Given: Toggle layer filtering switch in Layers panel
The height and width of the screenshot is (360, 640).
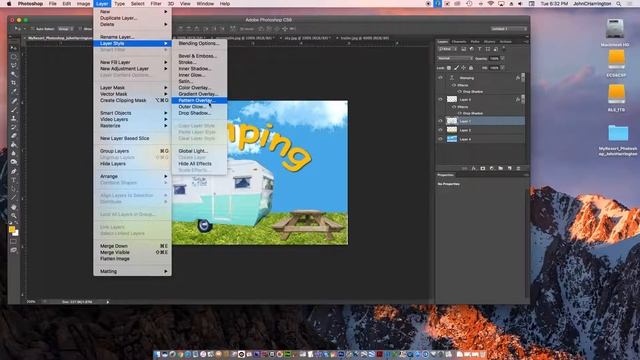Looking at the screenshot, I should pos(504,48).
